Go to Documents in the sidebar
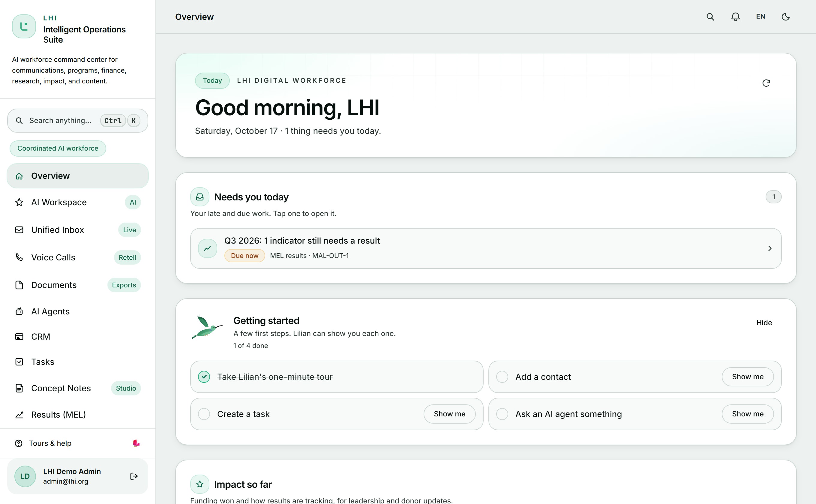Viewport: 816px width, 504px height. 78,285
